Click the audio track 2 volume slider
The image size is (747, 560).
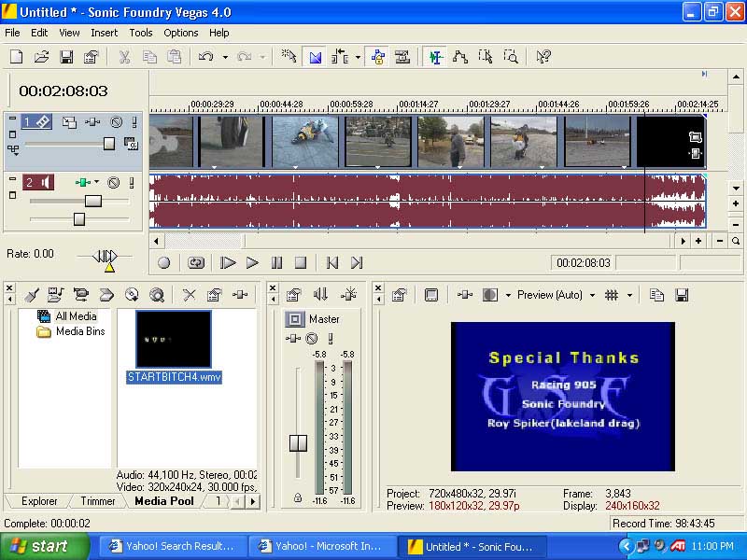coord(93,201)
